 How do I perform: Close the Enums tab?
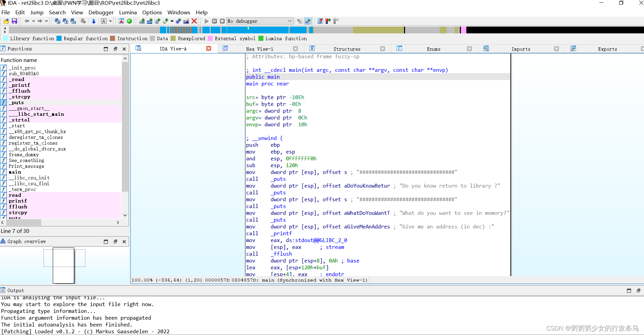click(469, 49)
